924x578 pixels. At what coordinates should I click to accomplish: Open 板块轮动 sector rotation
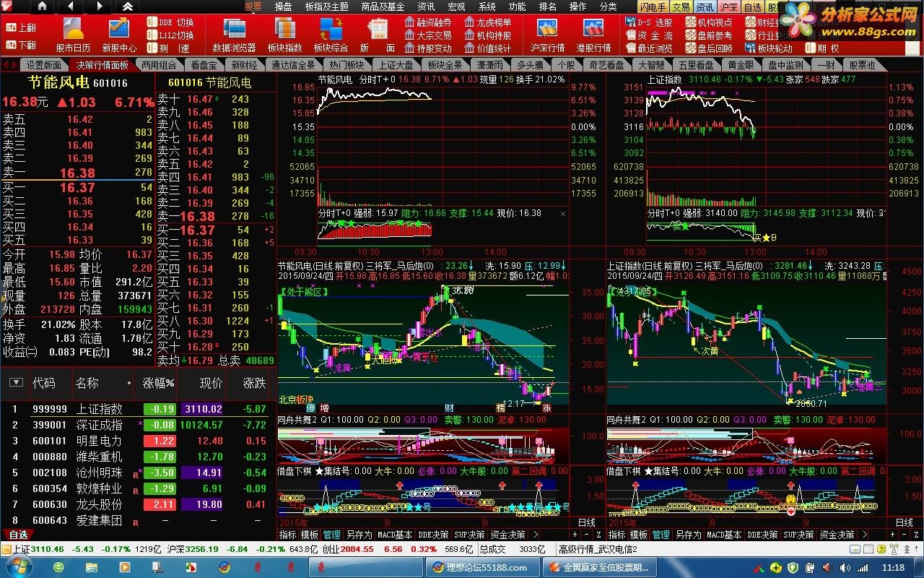(x=769, y=48)
